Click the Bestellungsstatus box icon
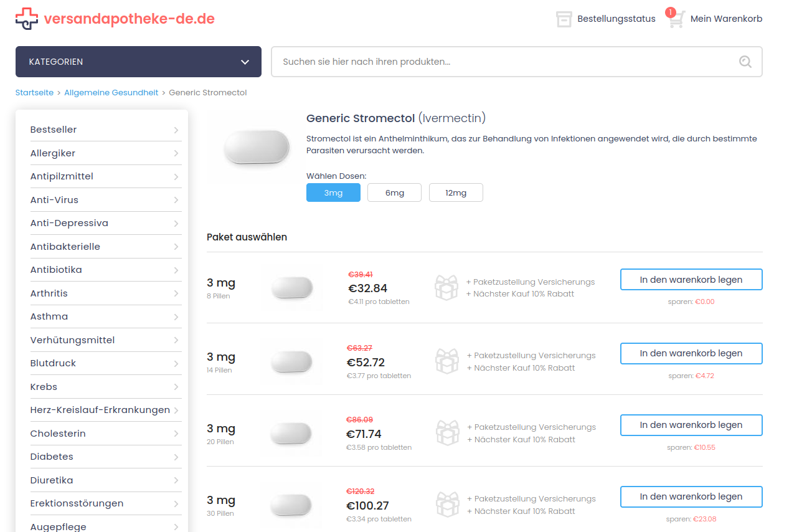Screen dimensions: 812x532 [x=564, y=19]
